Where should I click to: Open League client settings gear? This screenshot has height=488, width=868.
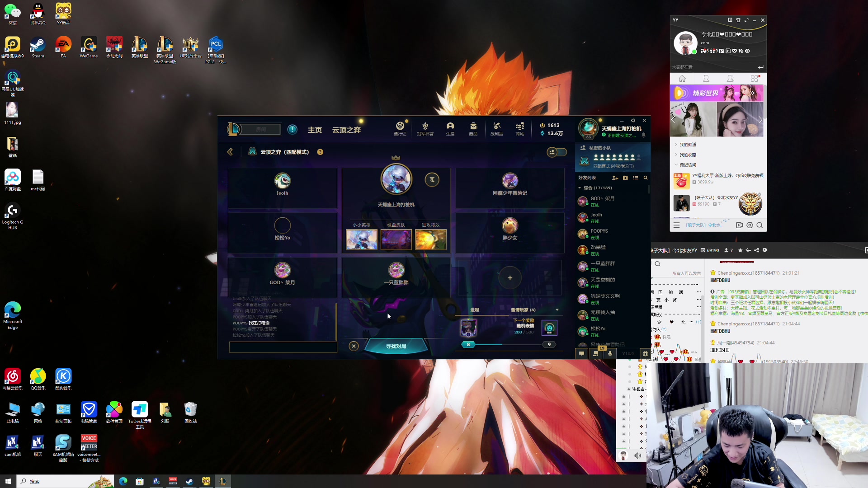(x=633, y=121)
